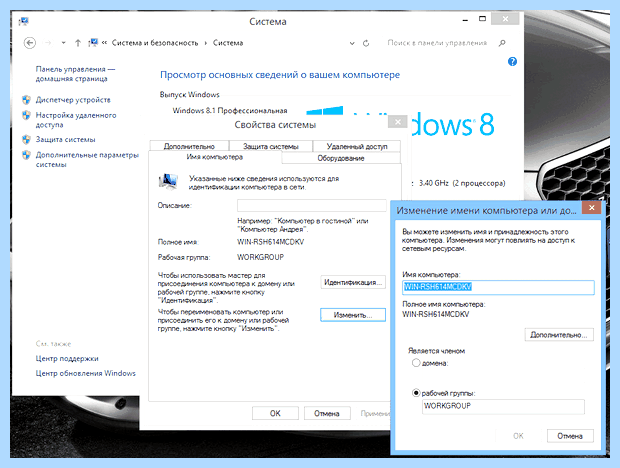Click shield icon beside Дополнительные параметры системы
Viewport: 620px width, 468px height.
click(26, 155)
